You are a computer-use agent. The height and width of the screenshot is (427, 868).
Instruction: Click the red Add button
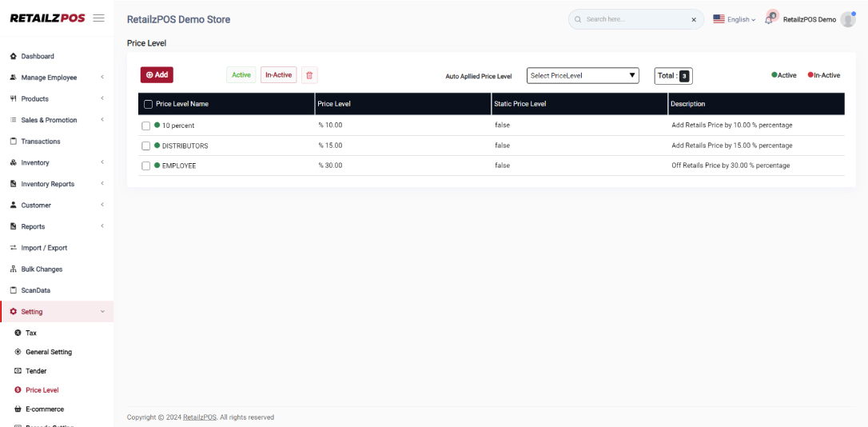click(157, 74)
